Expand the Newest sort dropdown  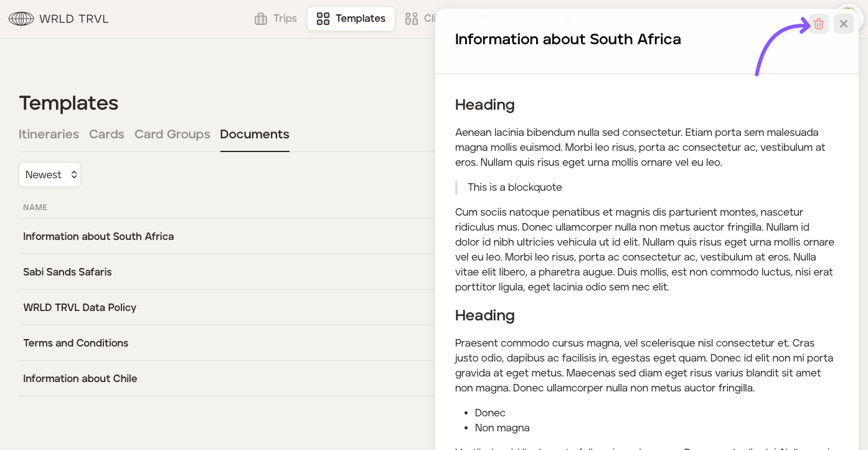[50, 175]
